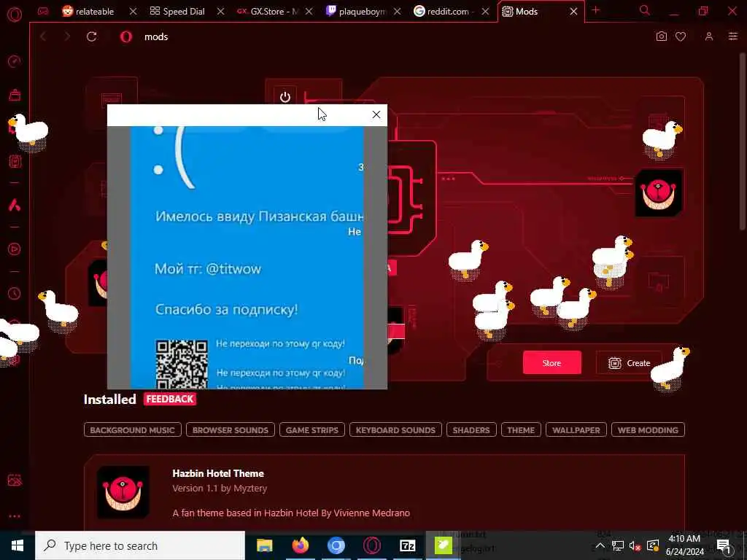Viewport: 747px width, 560px height.
Task: Filter by GAME STRIPS
Action: (312, 430)
